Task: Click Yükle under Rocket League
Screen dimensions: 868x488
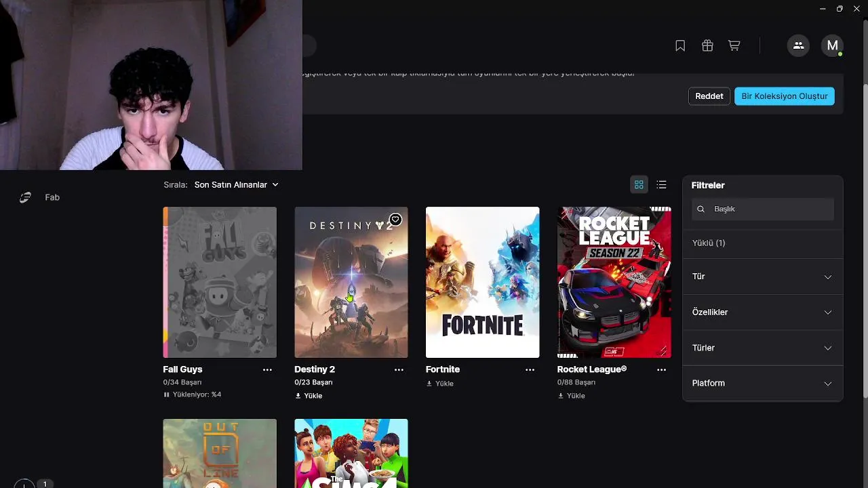Action: click(576, 396)
